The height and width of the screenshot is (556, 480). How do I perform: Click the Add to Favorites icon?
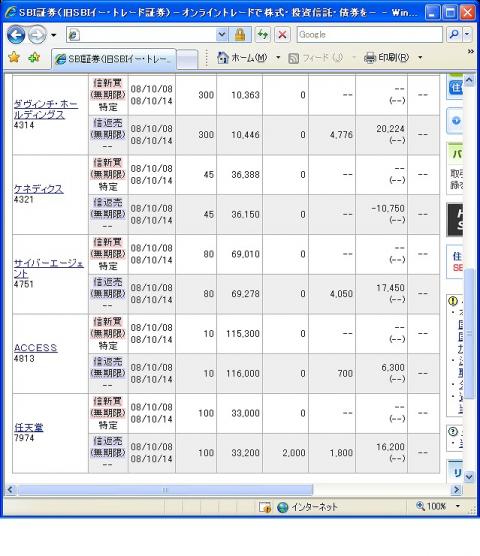coord(34,57)
